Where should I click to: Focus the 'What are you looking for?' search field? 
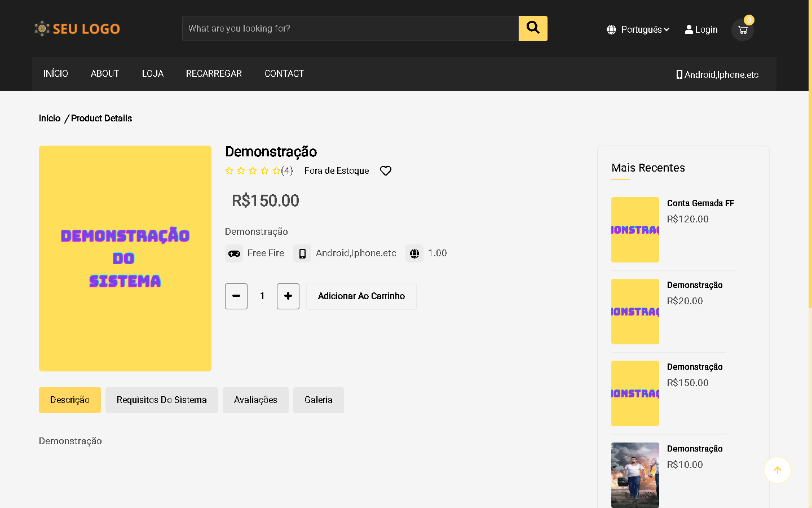350,29
